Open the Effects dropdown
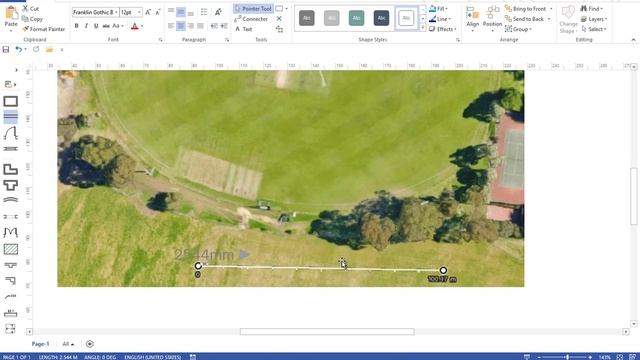Viewport: 640px width, 360px height. [x=443, y=29]
